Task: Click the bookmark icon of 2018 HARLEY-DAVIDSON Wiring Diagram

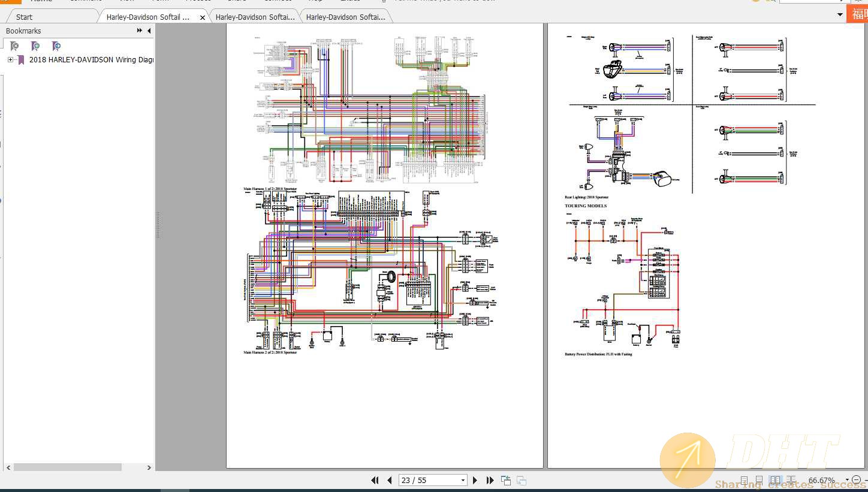Action: click(20, 60)
